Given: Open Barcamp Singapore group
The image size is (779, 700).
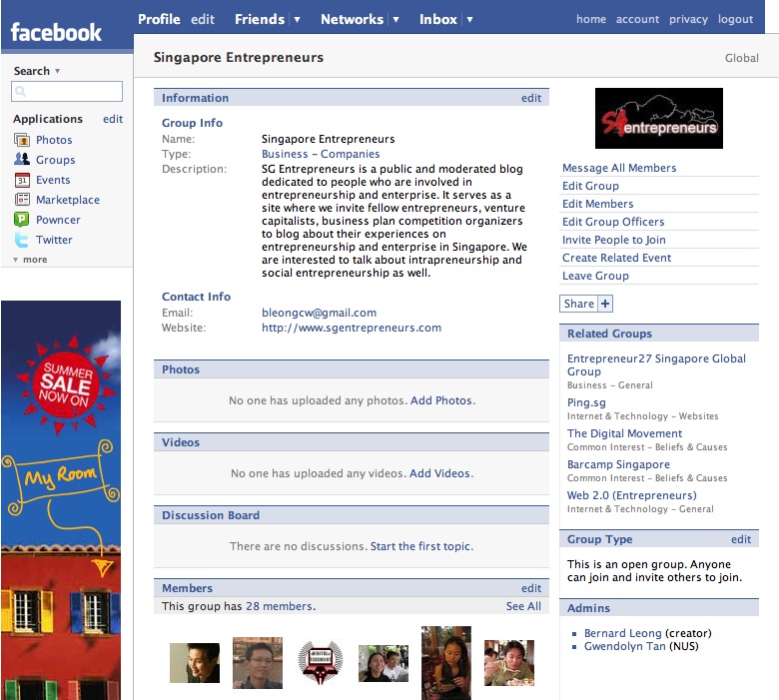Looking at the screenshot, I should [x=619, y=464].
